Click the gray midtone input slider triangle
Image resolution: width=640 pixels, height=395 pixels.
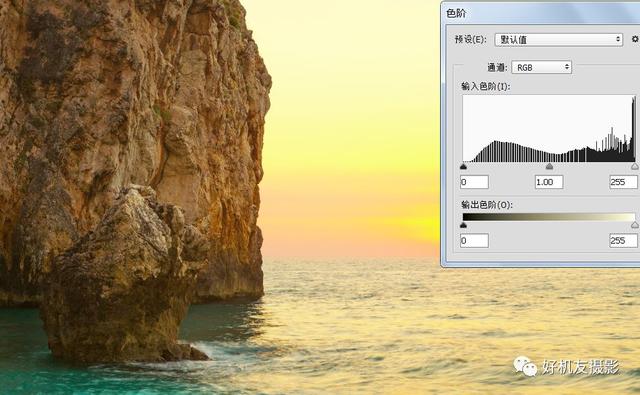[x=549, y=166]
